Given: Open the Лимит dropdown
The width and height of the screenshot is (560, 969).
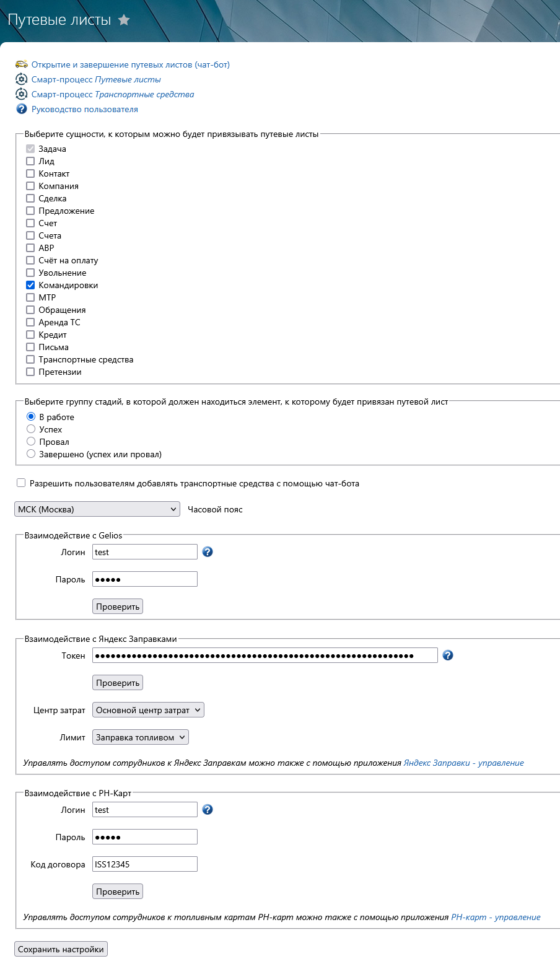Looking at the screenshot, I should pyautogui.click(x=141, y=737).
